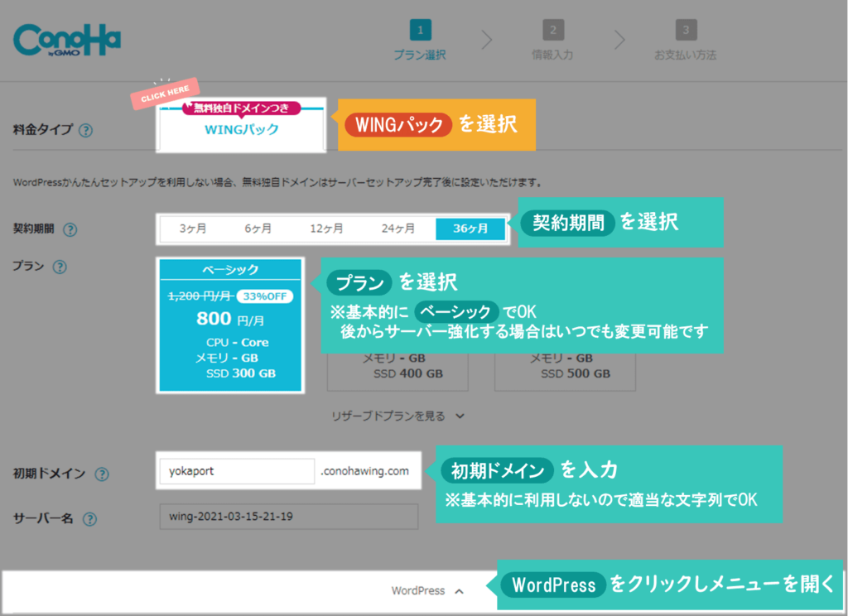Choose the 36ヶ月 contract period
The height and width of the screenshot is (616, 848).
pos(470,229)
